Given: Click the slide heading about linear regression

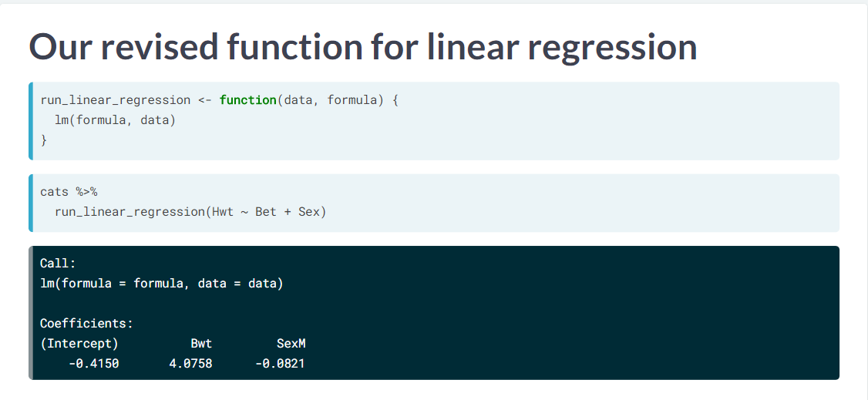Looking at the screenshot, I should (x=362, y=48).
